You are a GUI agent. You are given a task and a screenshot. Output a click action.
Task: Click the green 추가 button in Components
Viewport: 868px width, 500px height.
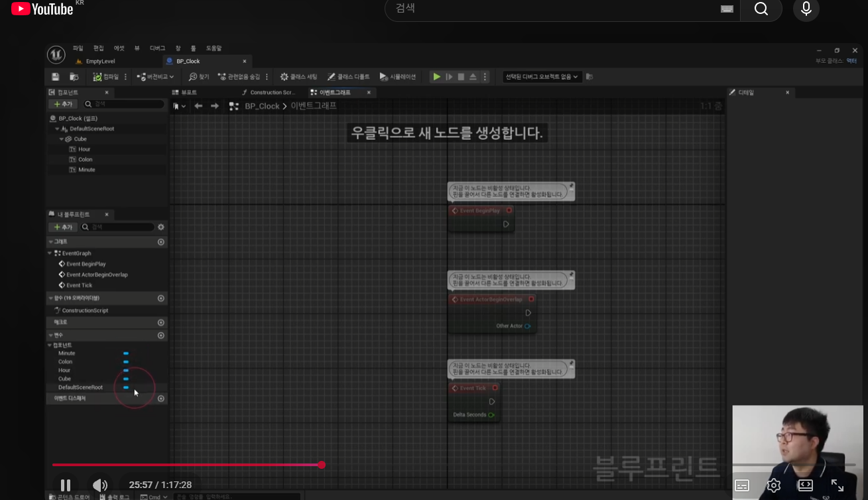point(64,104)
